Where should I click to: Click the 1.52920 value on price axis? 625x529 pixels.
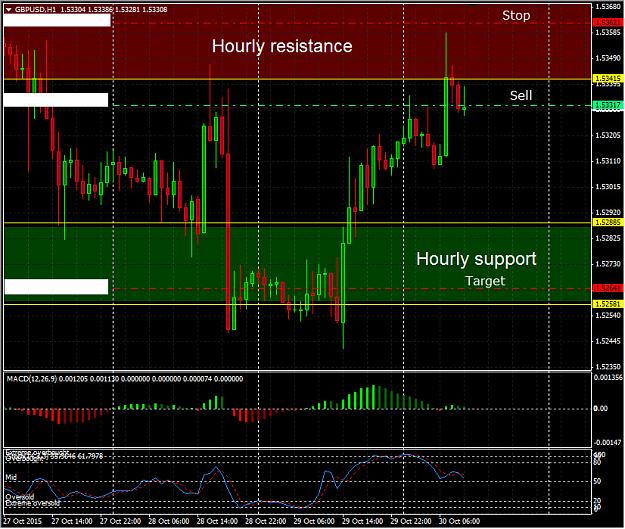[x=608, y=212]
